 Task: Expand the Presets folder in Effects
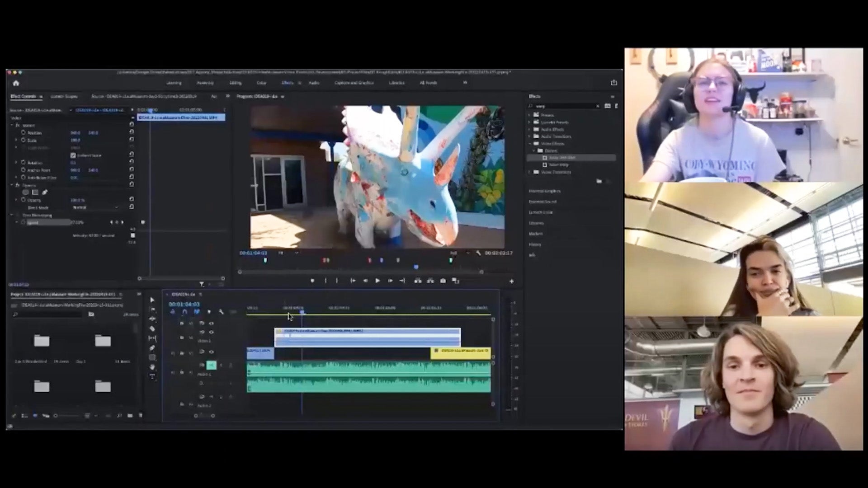(x=529, y=115)
